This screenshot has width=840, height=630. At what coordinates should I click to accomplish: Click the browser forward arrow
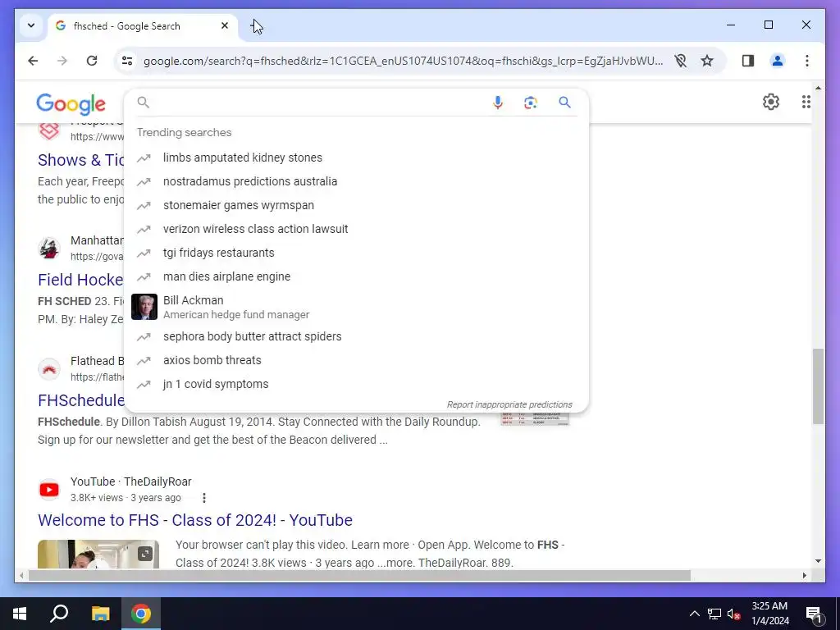click(62, 61)
